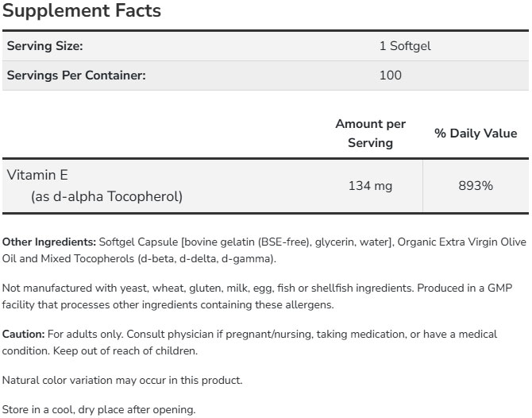532x418 pixels.
Task: Select the 893% daily value
Action: pos(476,186)
